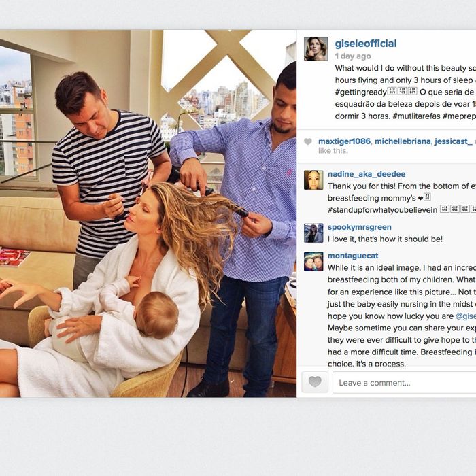The height and width of the screenshot is (476, 476).
Task: Open nadine_aka_deedee avatar thumbnail
Action: pos(313,180)
